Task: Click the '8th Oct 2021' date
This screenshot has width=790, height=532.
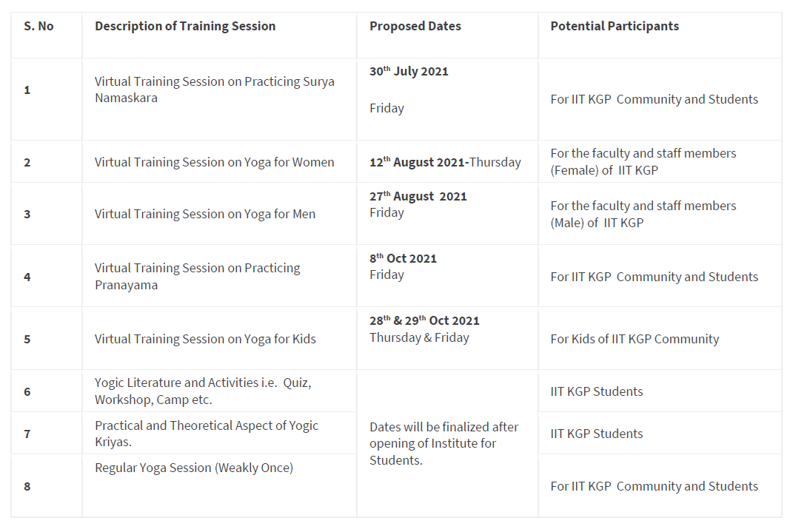Action: tap(403, 258)
